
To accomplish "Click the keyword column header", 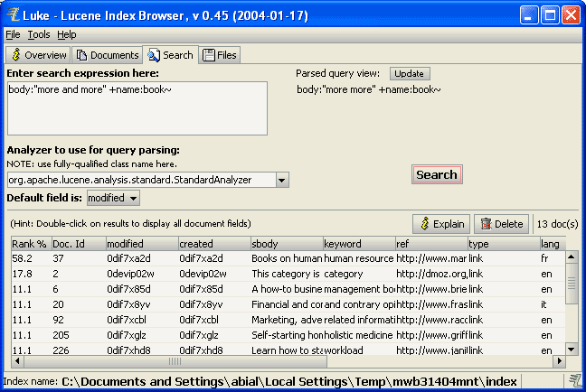I will tap(359, 244).
